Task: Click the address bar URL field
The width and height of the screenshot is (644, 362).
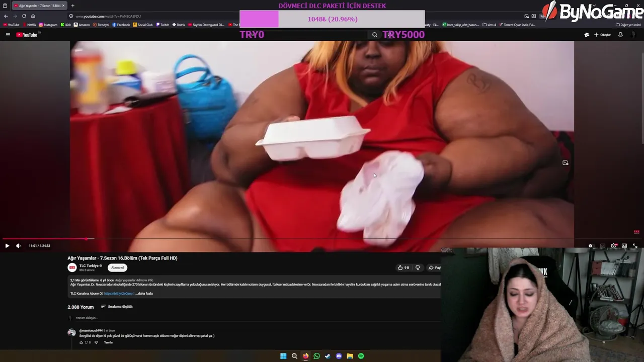Action: pos(153,16)
